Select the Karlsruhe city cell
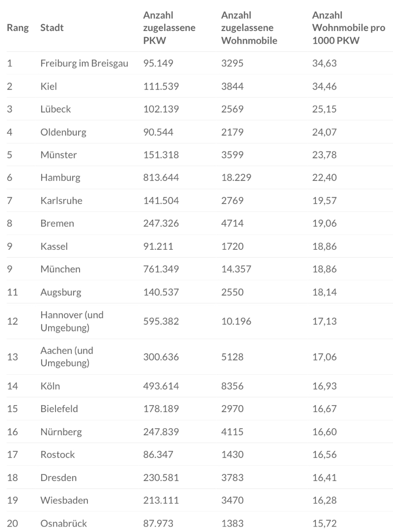Viewport: 393px width, 532px height. point(61,201)
